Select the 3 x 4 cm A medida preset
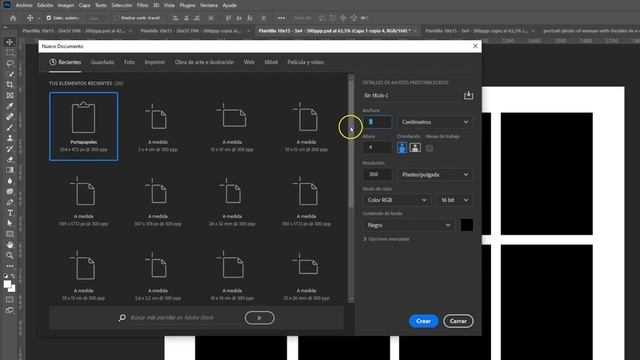Screen dimensions: 640x360 pos(158,126)
